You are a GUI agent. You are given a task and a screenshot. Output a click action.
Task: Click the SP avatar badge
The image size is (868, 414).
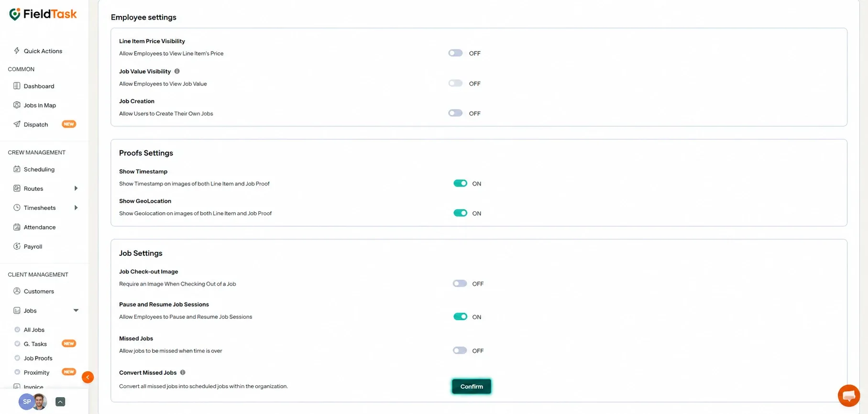[26, 402]
